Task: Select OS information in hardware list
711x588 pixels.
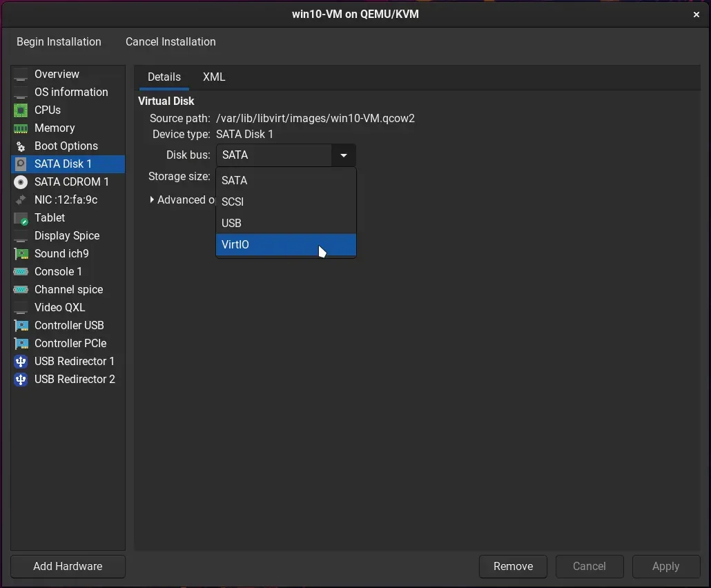Action: point(68,92)
